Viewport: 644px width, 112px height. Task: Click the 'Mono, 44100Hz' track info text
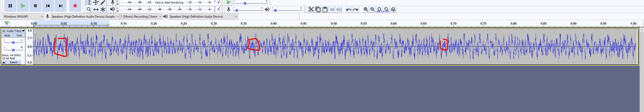click(x=11, y=55)
